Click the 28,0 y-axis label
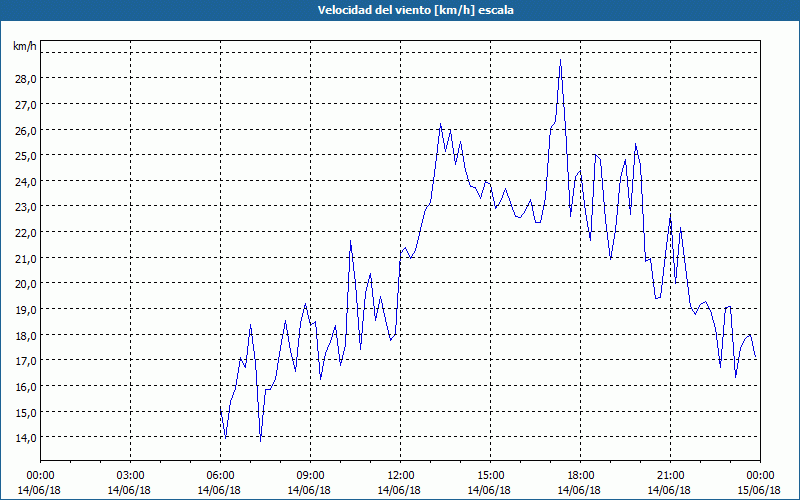This screenshot has width=800, height=500. (28, 79)
